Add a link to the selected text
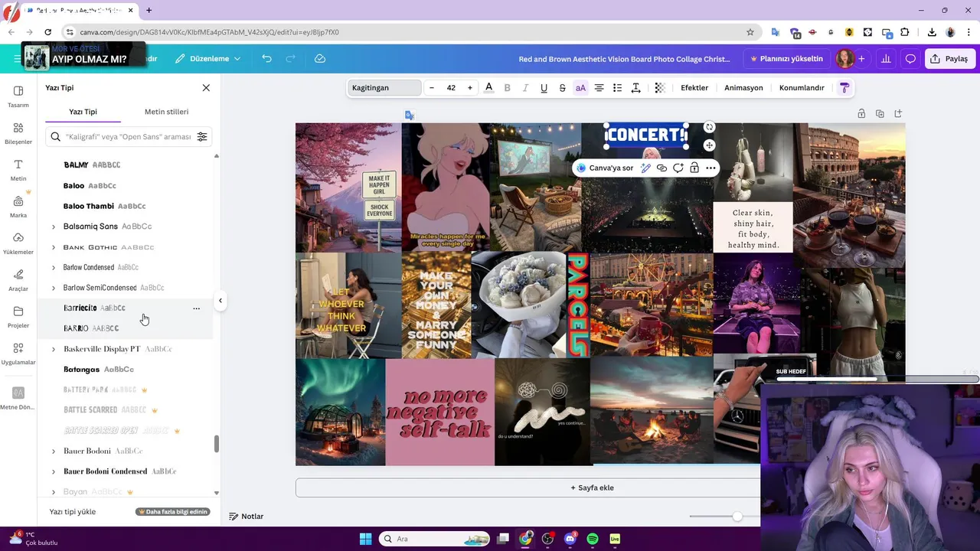The image size is (980, 551). click(x=661, y=168)
